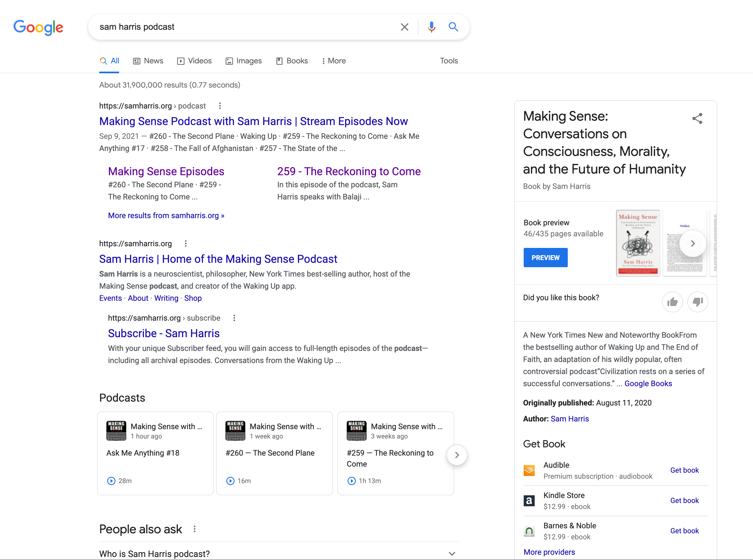The height and width of the screenshot is (560, 753).
Task: Open Subscribe - Sam Harris result
Action: (164, 334)
